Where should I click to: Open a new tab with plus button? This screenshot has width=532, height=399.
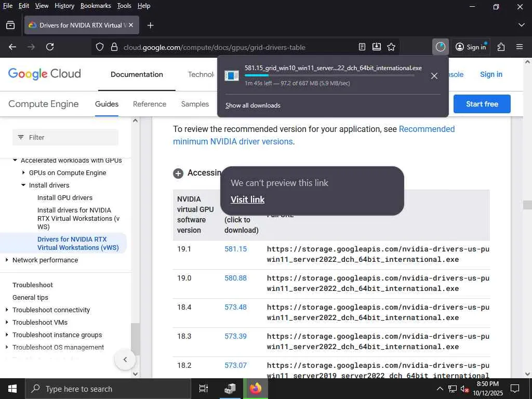coord(150,25)
